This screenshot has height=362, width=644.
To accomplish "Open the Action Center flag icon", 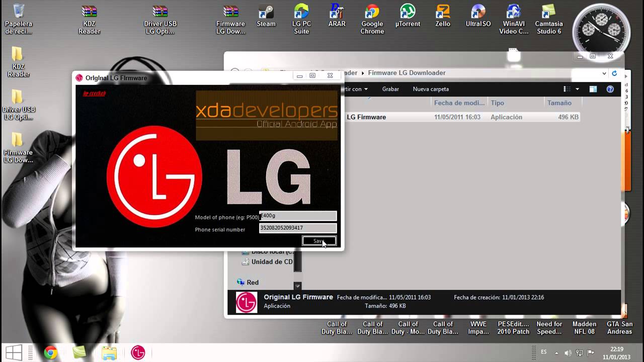I will 591,352.
